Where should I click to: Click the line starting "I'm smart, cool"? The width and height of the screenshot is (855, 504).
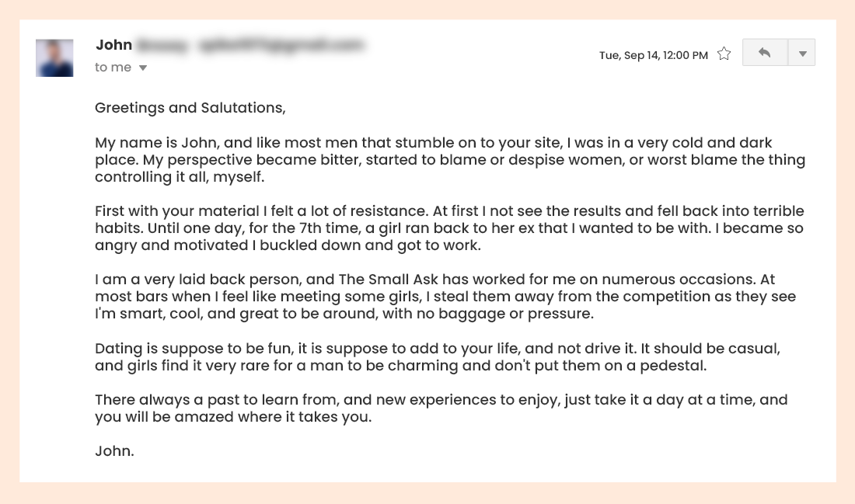click(x=344, y=314)
